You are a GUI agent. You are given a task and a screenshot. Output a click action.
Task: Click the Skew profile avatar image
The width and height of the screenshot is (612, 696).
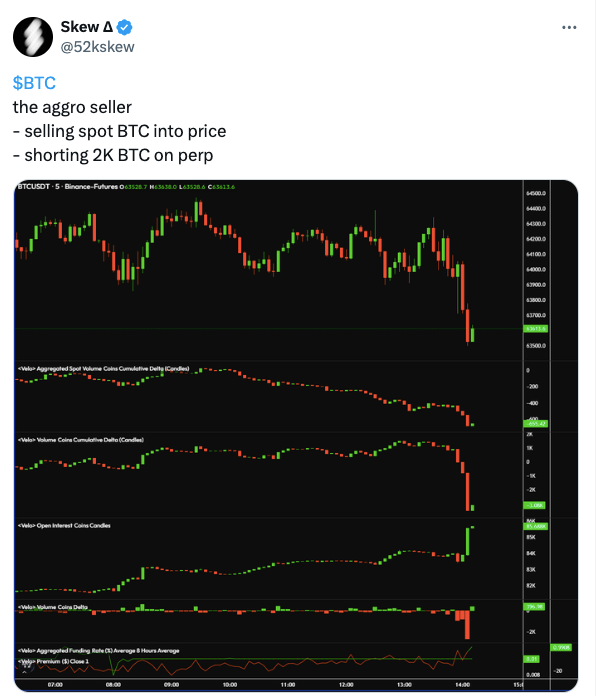pyautogui.click(x=33, y=37)
